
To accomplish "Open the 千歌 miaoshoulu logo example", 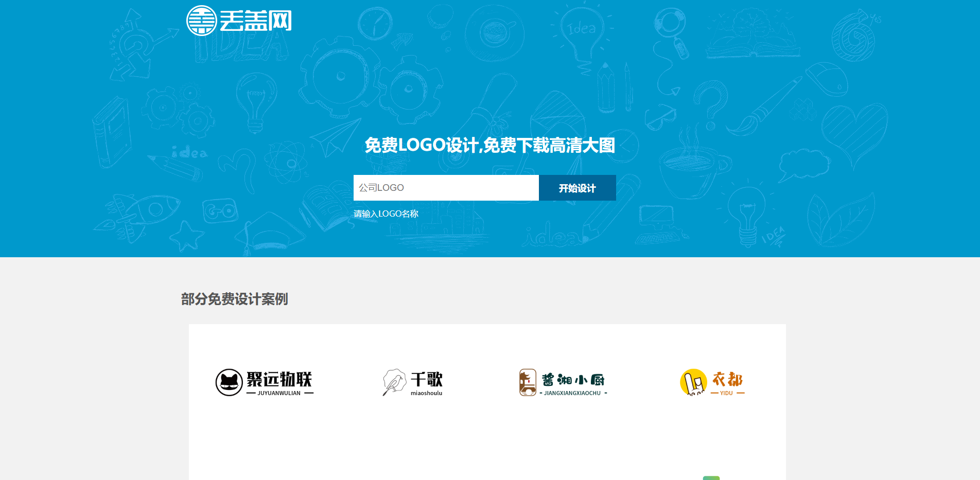I will [x=413, y=382].
